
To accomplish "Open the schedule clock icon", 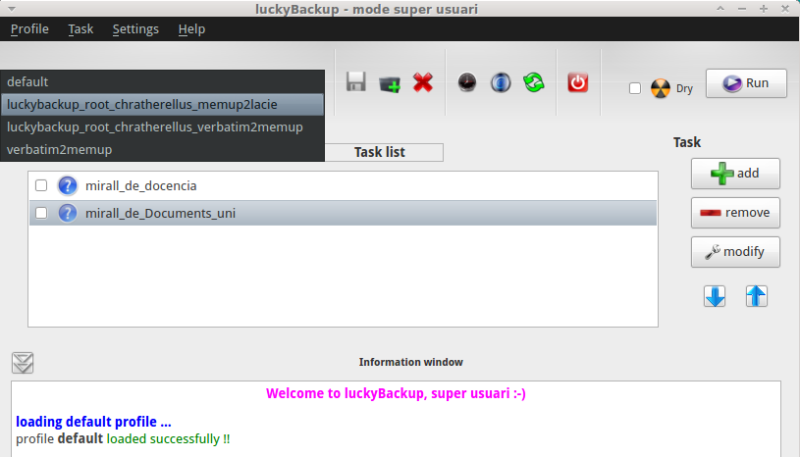I will pyautogui.click(x=467, y=83).
